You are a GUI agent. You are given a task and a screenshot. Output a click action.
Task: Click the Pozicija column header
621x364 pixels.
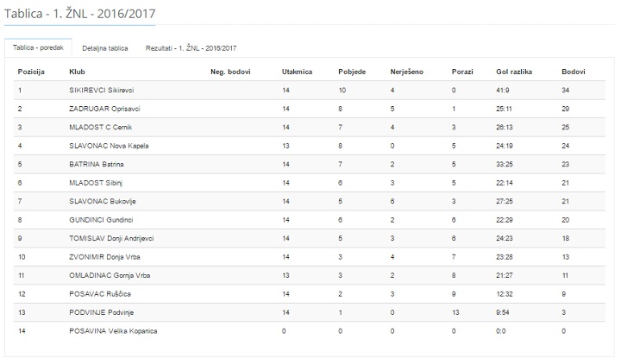pyautogui.click(x=31, y=72)
